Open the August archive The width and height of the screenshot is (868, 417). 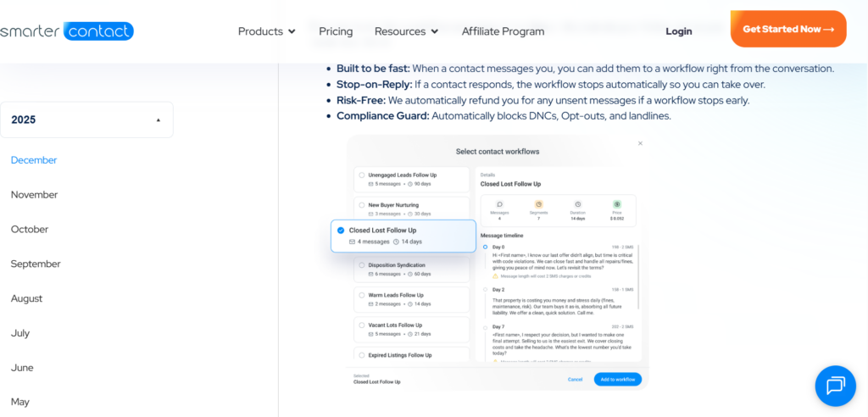coord(26,298)
